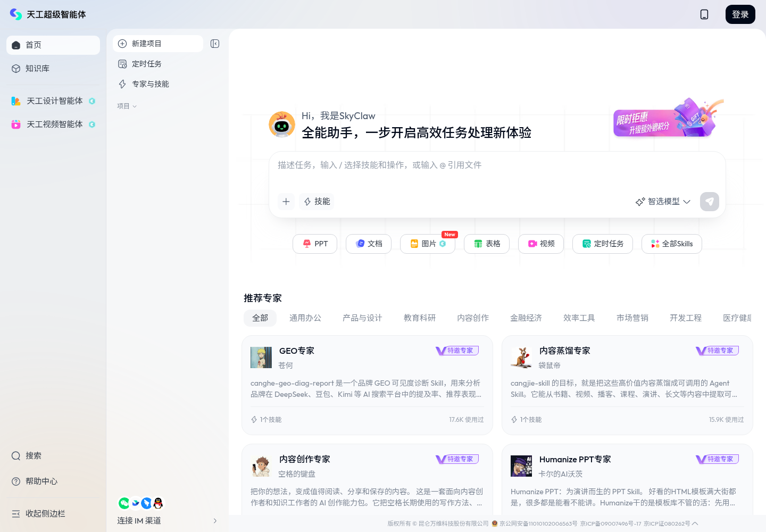Select the 全部 expert category tab
The height and width of the screenshot is (532, 766).
pyautogui.click(x=260, y=318)
